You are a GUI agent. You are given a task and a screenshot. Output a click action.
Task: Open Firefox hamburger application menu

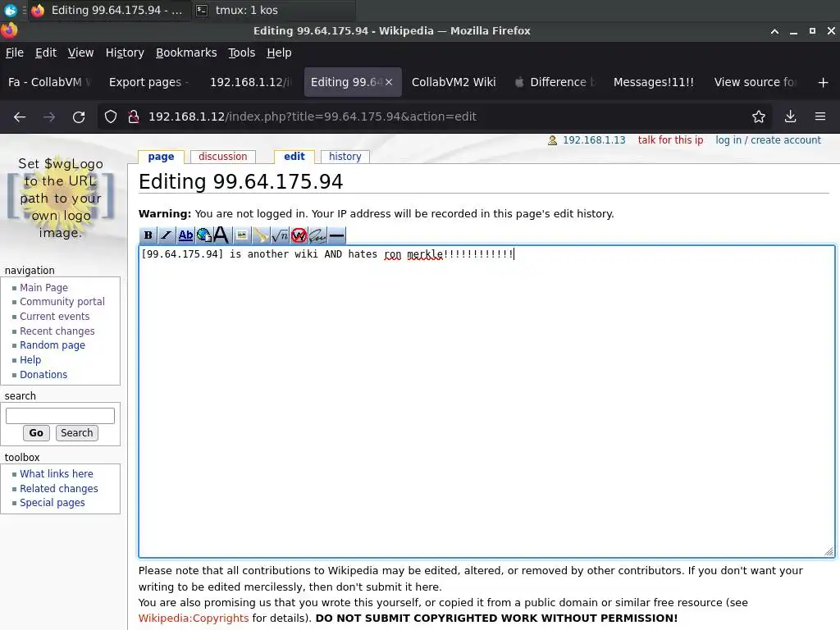point(820,116)
